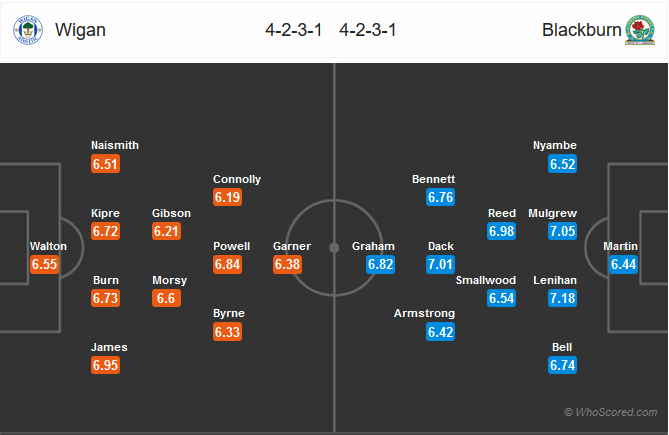Click Powell's 6.84 rating badge
The image size is (669, 435).
[227, 264]
